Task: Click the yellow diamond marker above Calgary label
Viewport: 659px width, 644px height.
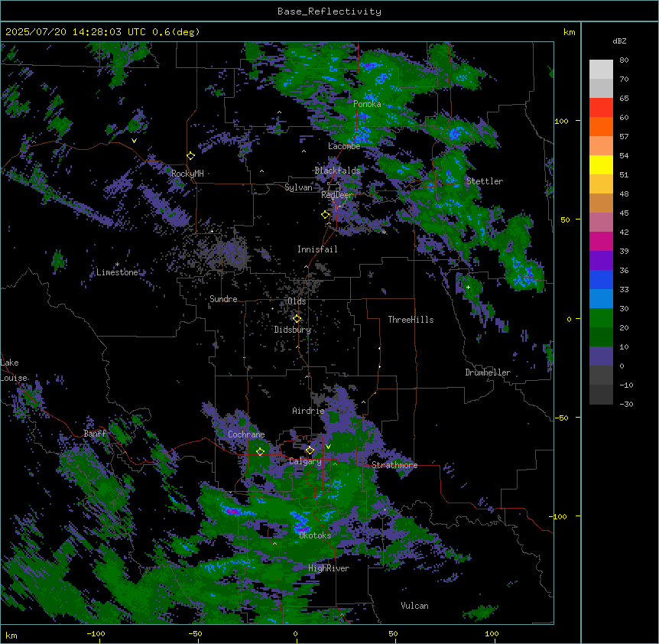Action: [310, 450]
